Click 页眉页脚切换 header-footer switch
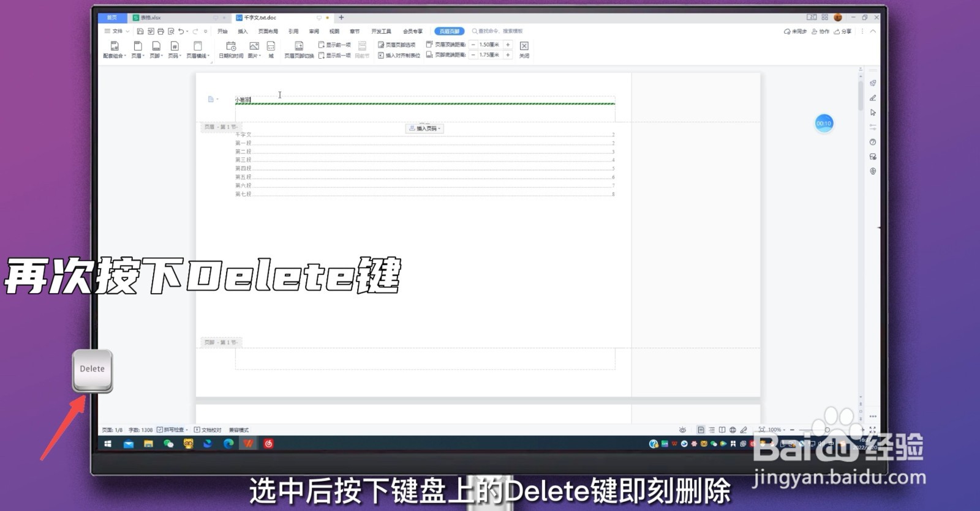The height and width of the screenshot is (511, 980). (x=299, y=50)
